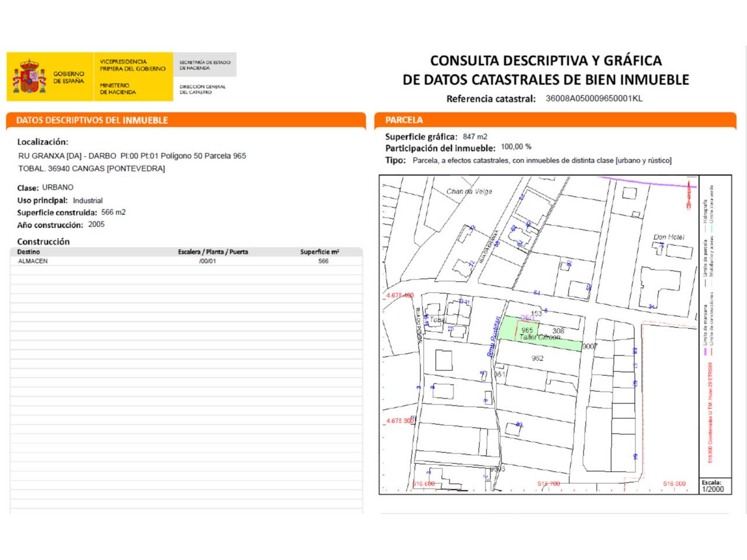Image resolution: width=747 pixels, height=560 pixels.
Task: Click 'MINISTERIO DE HACIENDA' text
Action: pos(118,89)
